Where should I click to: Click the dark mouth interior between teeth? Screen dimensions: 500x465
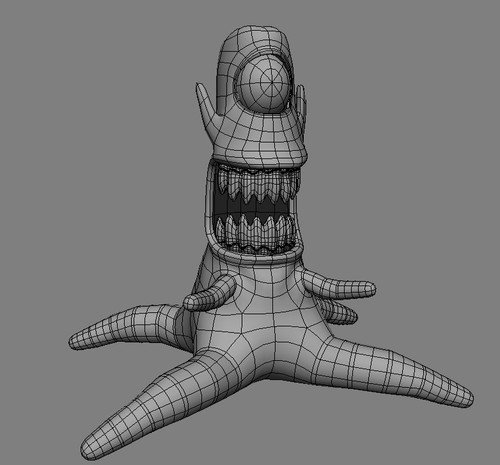(x=253, y=209)
